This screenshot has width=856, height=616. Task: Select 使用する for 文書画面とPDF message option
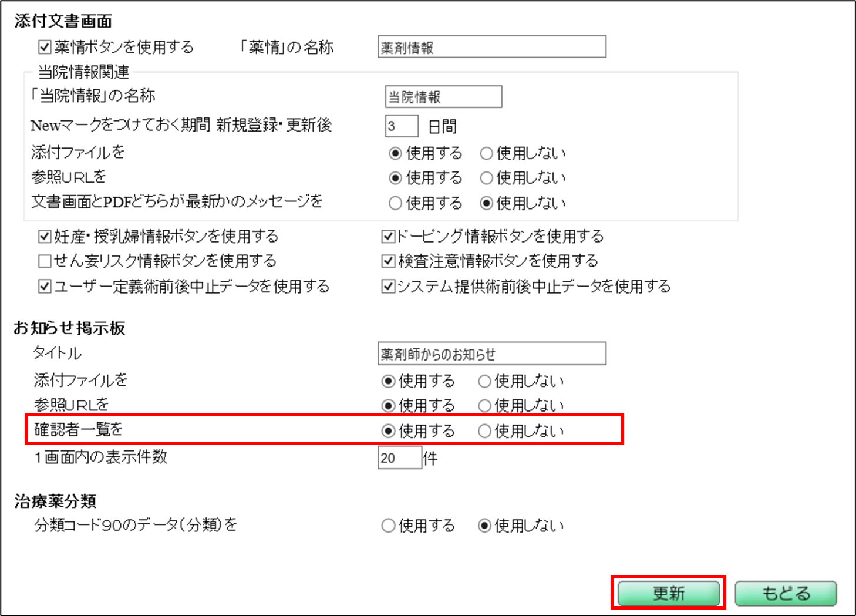click(x=396, y=203)
